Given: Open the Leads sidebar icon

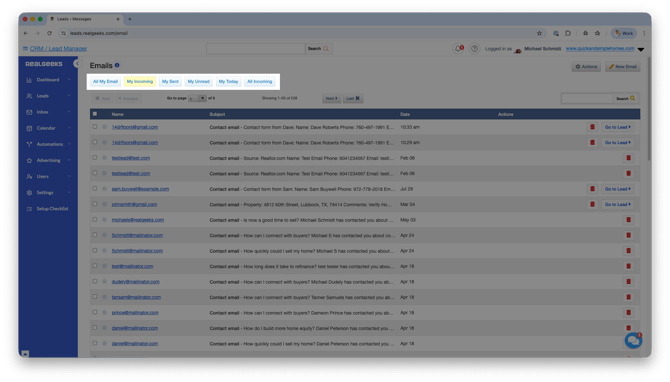Looking at the screenshot, I should coord(29,96).
